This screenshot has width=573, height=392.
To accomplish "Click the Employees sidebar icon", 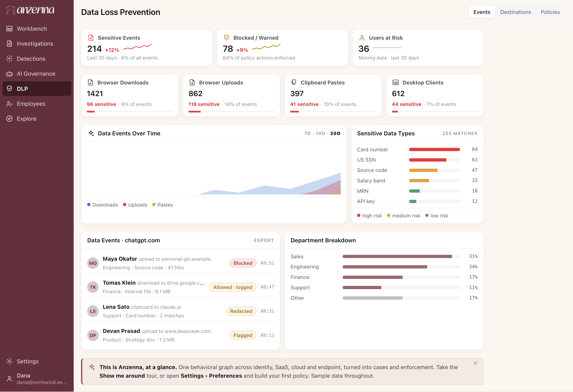I will click(x=9, y=104).
